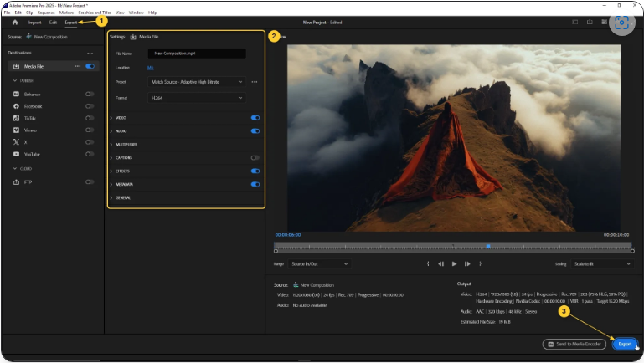The image size is (644, 363).
Task: Expand the Video settings section
Action: click(x=111, y=118)
